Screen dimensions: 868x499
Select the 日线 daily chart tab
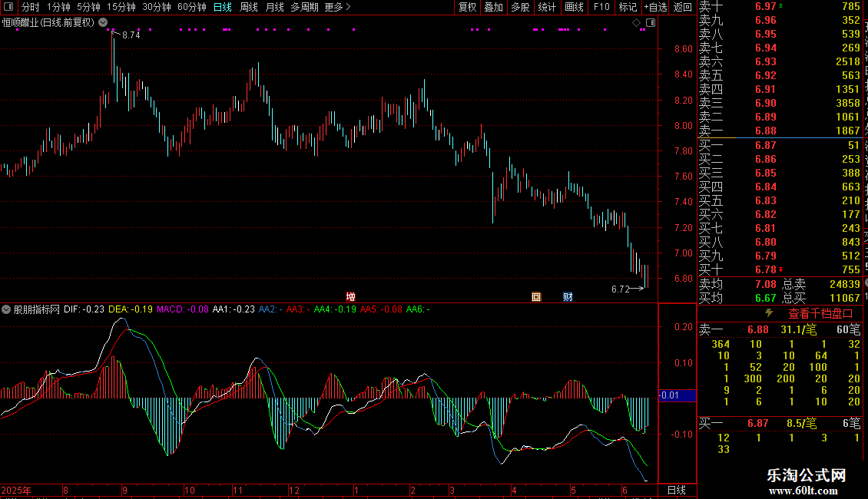(x=223, y=7)
